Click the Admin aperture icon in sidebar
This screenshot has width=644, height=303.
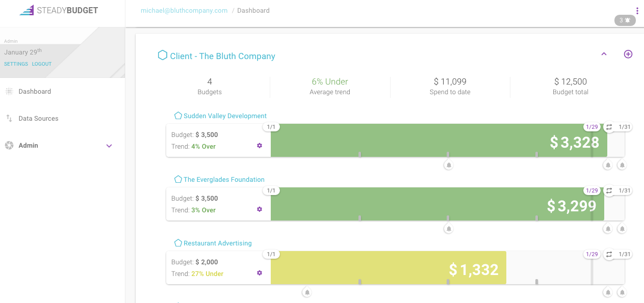(9, 146)
